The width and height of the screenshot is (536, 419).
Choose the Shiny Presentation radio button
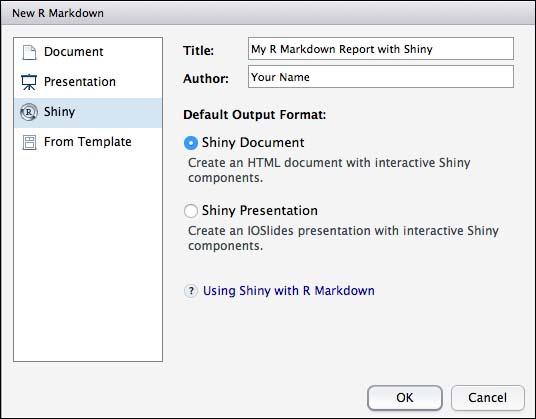pyautogui.click(x=191, y=211)
